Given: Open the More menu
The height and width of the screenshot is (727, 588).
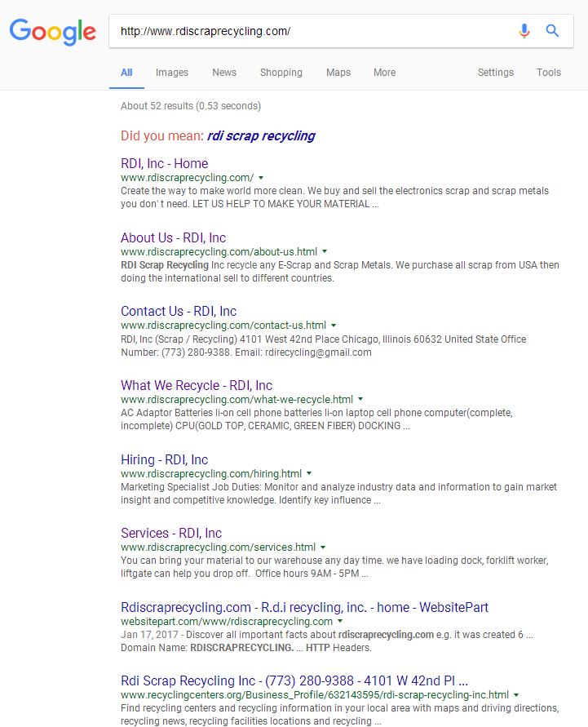Looking at the screenshot, I should click(x=385, y=73).
